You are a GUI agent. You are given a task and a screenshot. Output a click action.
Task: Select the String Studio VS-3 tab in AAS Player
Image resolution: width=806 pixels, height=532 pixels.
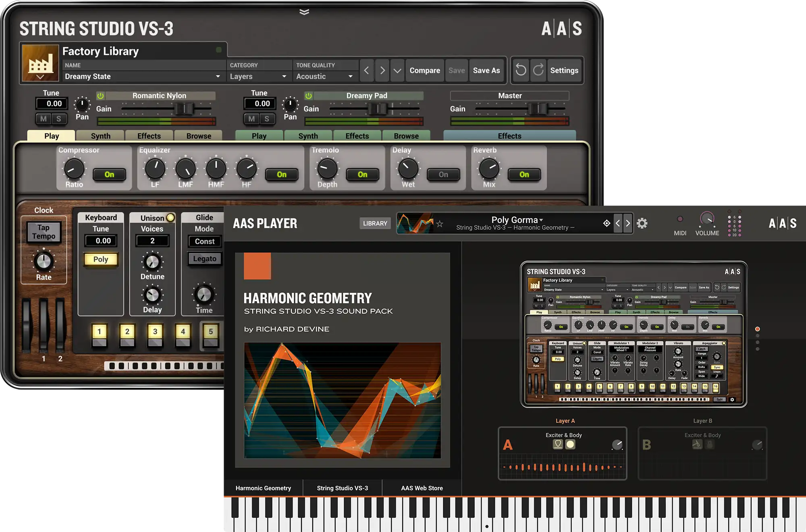click(342, 488)
